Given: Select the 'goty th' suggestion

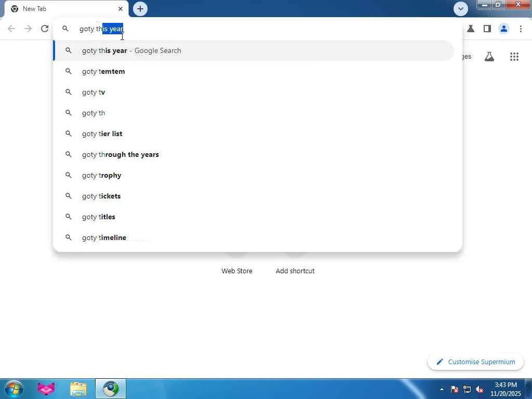Looking at the screenshot, I should coord(254,113).
